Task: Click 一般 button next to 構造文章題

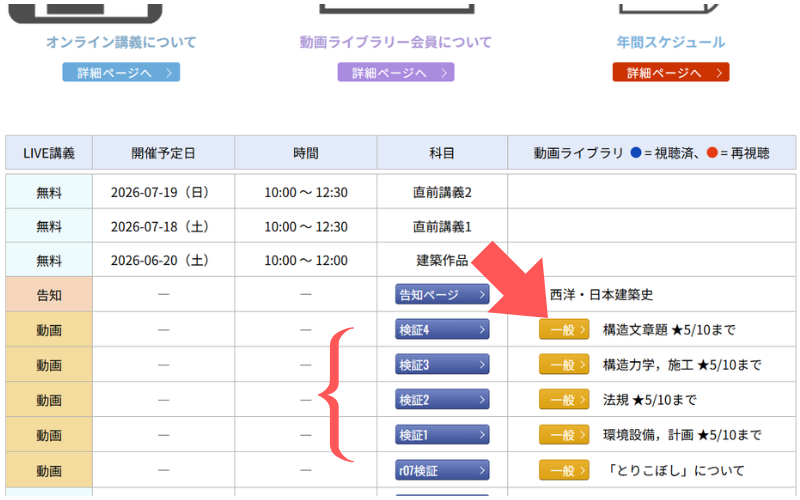Action: pos(564,330)
